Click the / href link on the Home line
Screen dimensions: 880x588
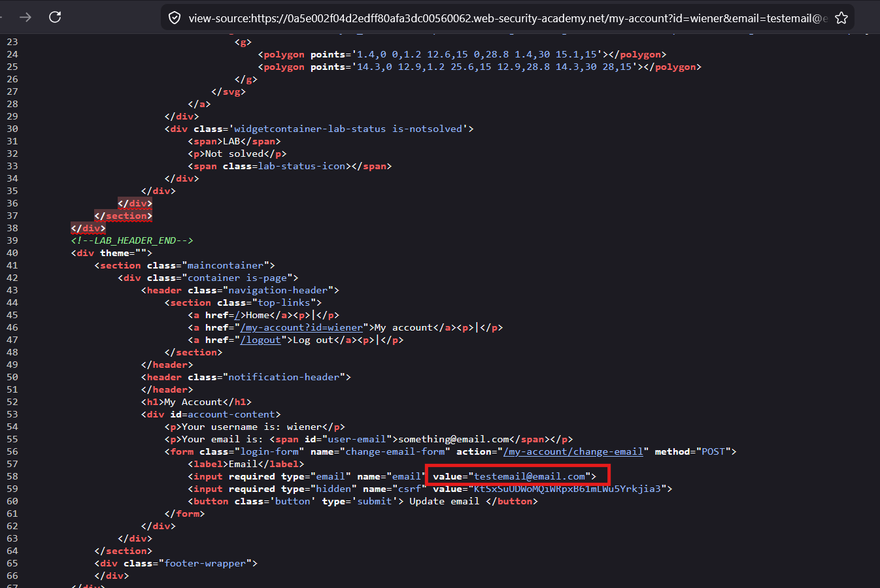click(237, 315)
